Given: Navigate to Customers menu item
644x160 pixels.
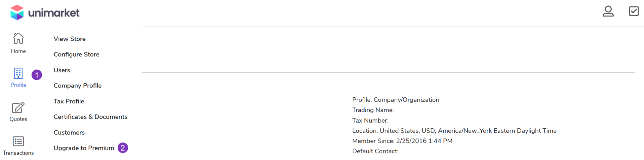Looking at the screenshot, I should 69,132.
